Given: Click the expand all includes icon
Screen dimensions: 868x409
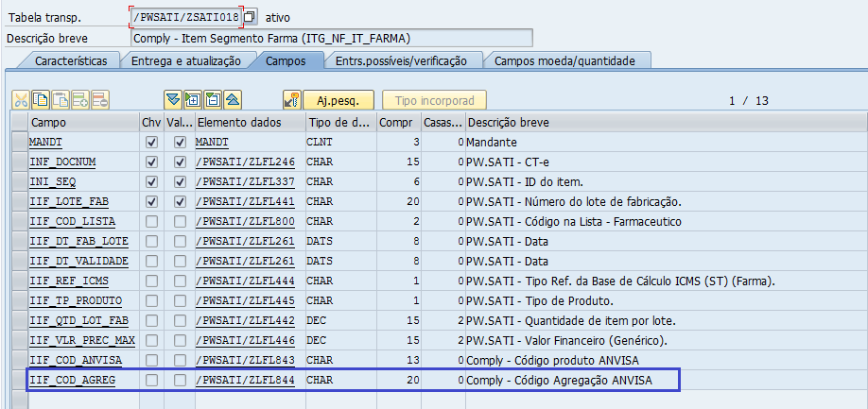Looking at the screenshot, I should pos(193,100).
